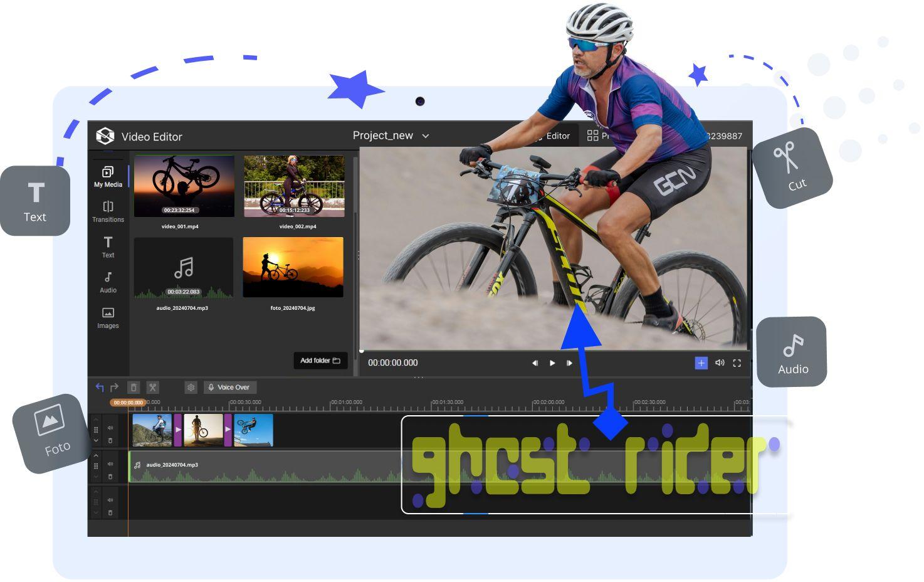This screenshot has height=582, width=924.
Task: Click the audio_20240704.mp3 track drag handle
Action: [x=96, y=466]
